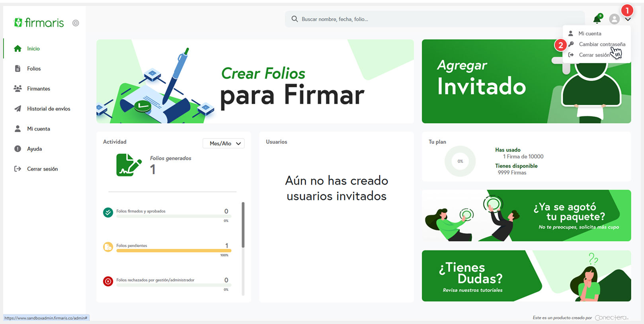Open the notifications bell
The height and width of the screenshot is (324, 644).
(x=597, y=18)
